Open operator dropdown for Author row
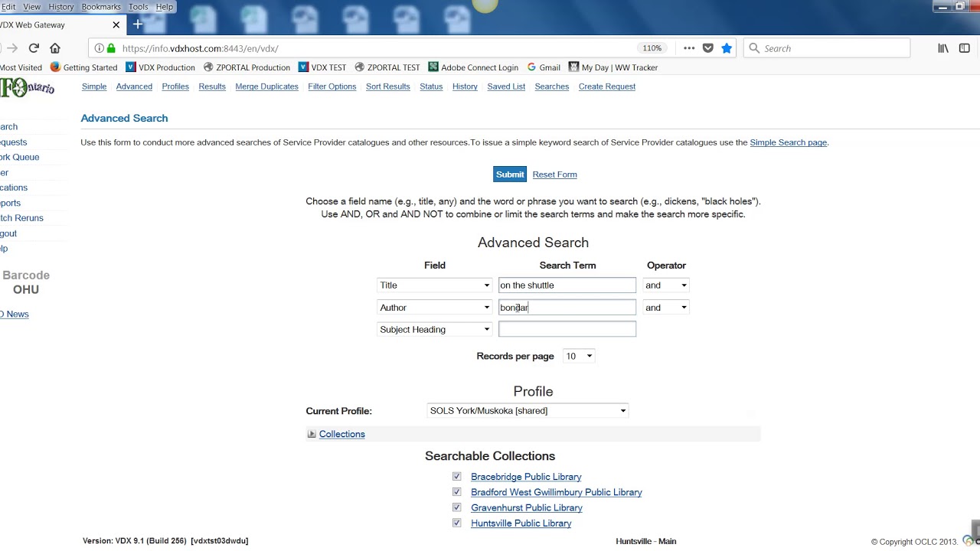The height and width of the screenshot is (551, 980). [666, 308]
